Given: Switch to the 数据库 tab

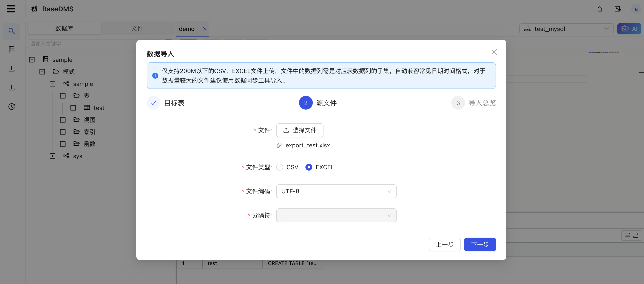Looking at the screenshot, I should coord(64,28).
